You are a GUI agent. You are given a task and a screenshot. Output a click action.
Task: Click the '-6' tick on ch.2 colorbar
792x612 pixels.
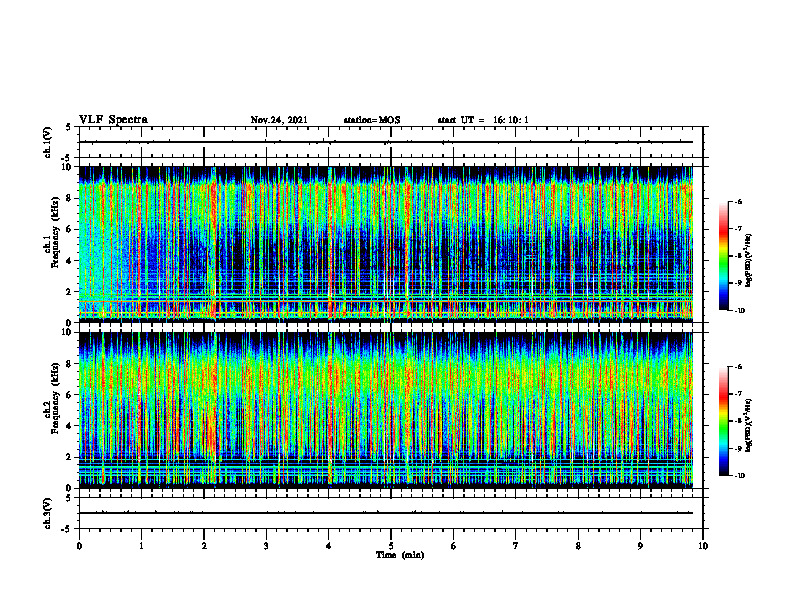coord(739,367)
